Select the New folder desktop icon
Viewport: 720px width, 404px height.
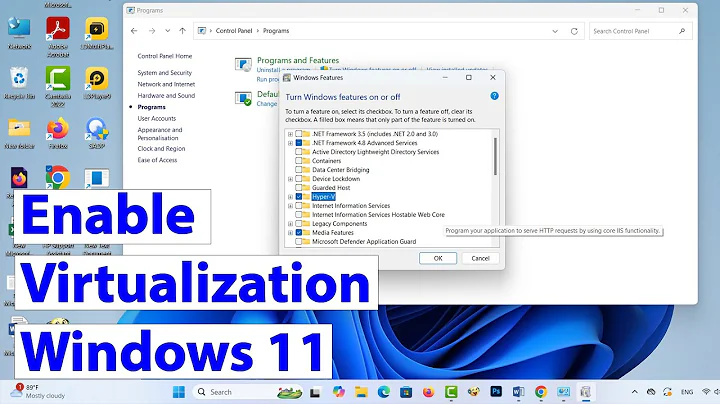(x=19, y=133)
